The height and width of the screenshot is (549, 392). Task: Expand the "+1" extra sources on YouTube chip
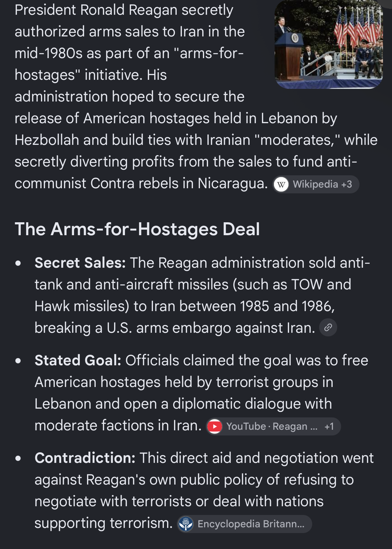[329, 426]
